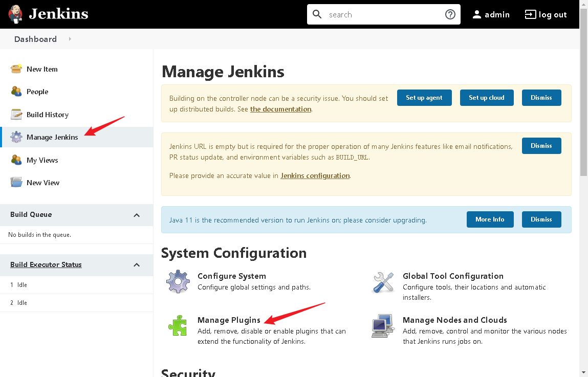
Task: Click the My Views icon
Action: [x=16, y=160]
